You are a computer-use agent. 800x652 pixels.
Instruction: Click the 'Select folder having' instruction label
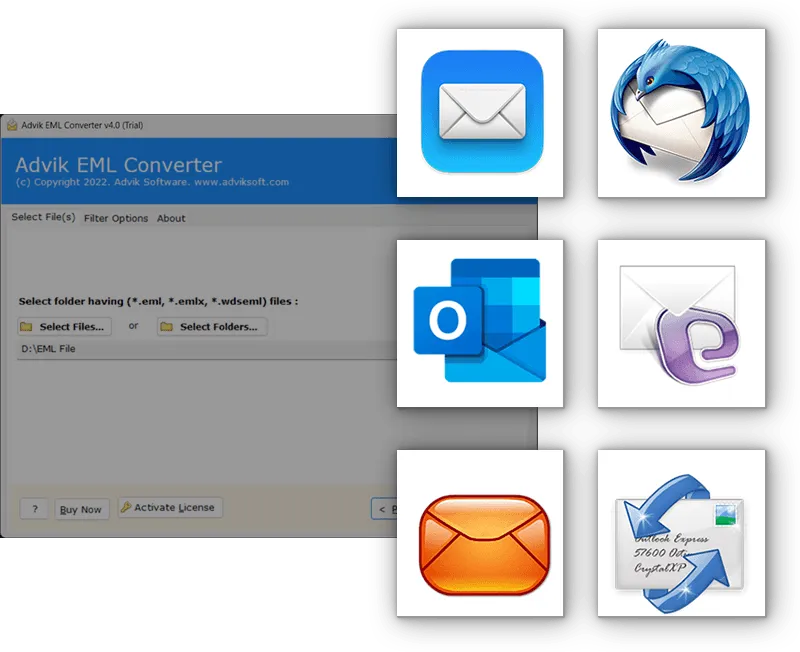click(x=158, y=301)
